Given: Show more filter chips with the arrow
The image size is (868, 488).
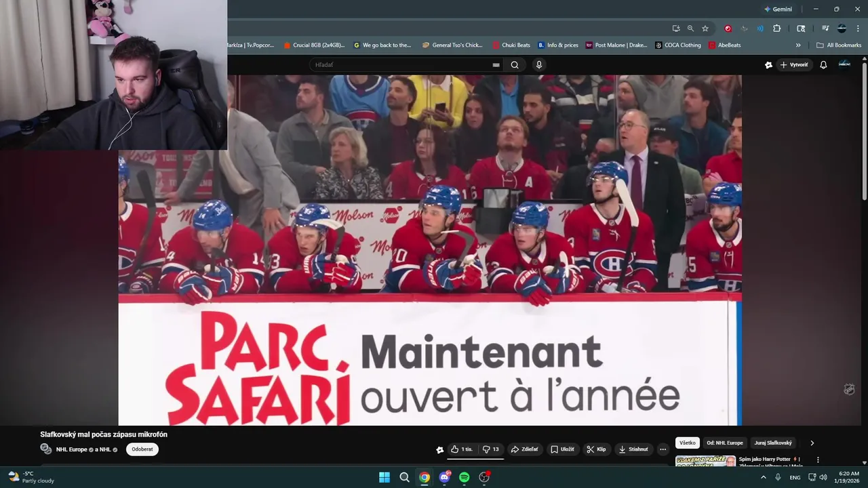Looking at the screenshot, I should tap(812, 443).
